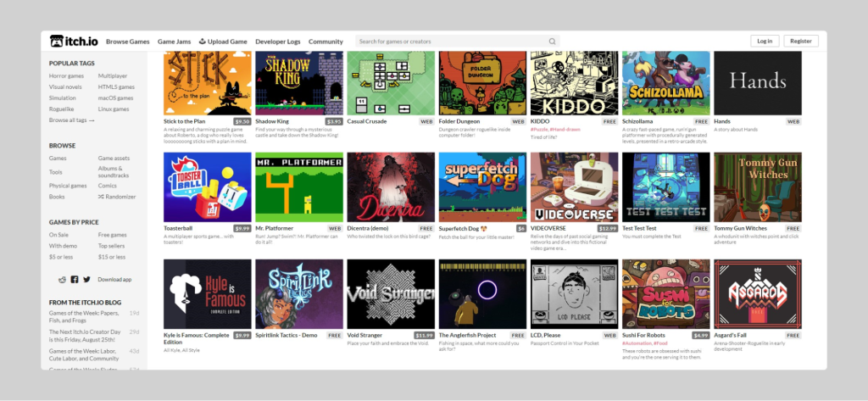Viewport: 868px width, 401px height.
Task: Open Folder Dungeon game thumbnail
Action: pyautogui.click(x=482, y=83)
